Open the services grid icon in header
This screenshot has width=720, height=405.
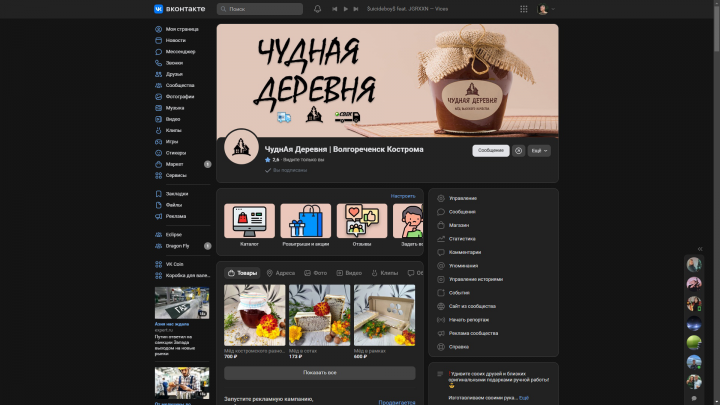click(x=523, y=9)
